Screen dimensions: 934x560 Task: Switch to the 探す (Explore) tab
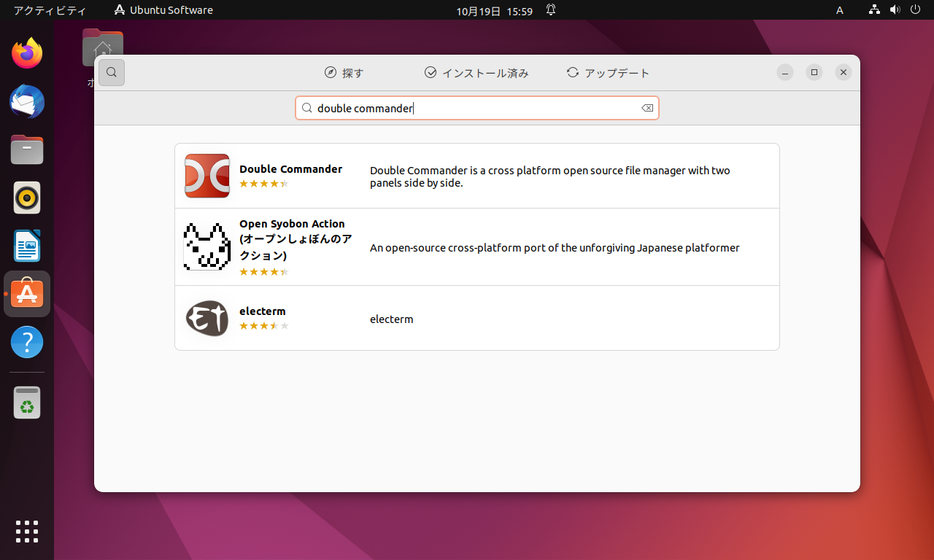pyautogui.click(x=344, y=73)
